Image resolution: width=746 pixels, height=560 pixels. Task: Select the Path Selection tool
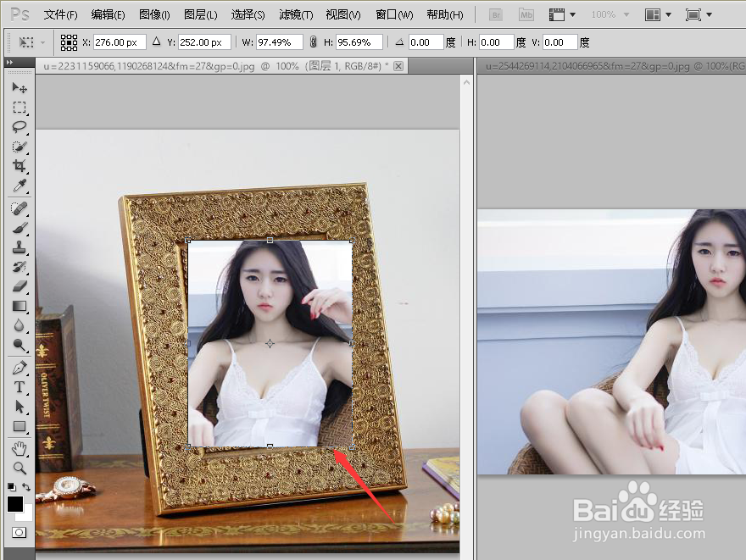tap(19, 407)
